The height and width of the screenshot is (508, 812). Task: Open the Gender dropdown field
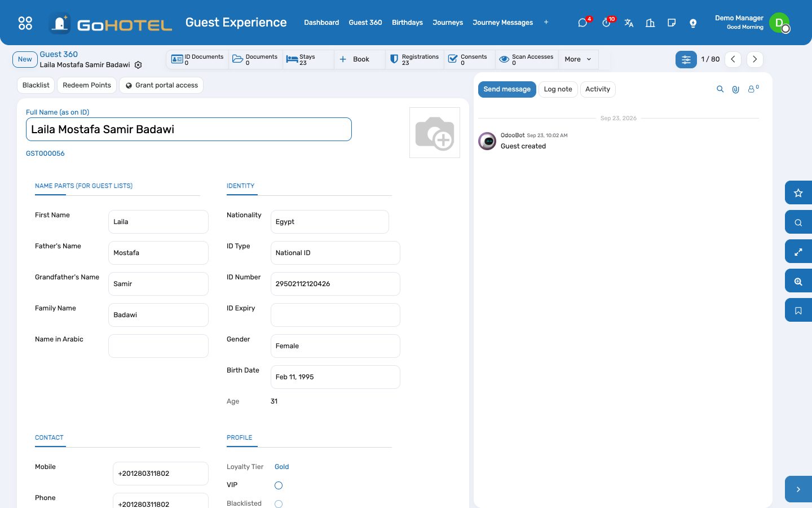[336, 346]
